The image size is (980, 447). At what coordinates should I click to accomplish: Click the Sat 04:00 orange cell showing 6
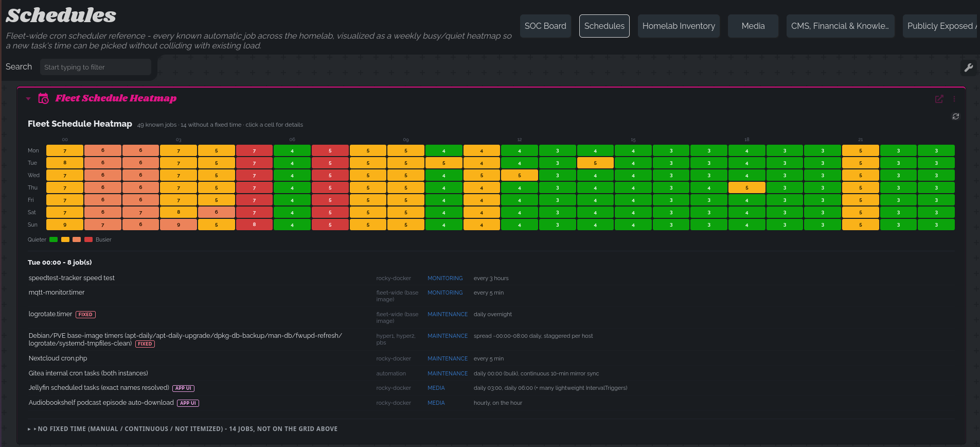click(217, 212)
